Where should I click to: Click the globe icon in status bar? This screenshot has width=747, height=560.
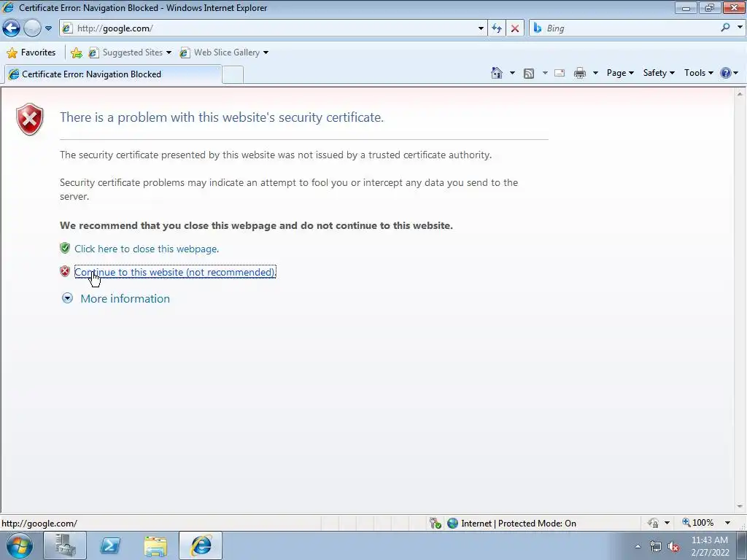tap(452, 524)
